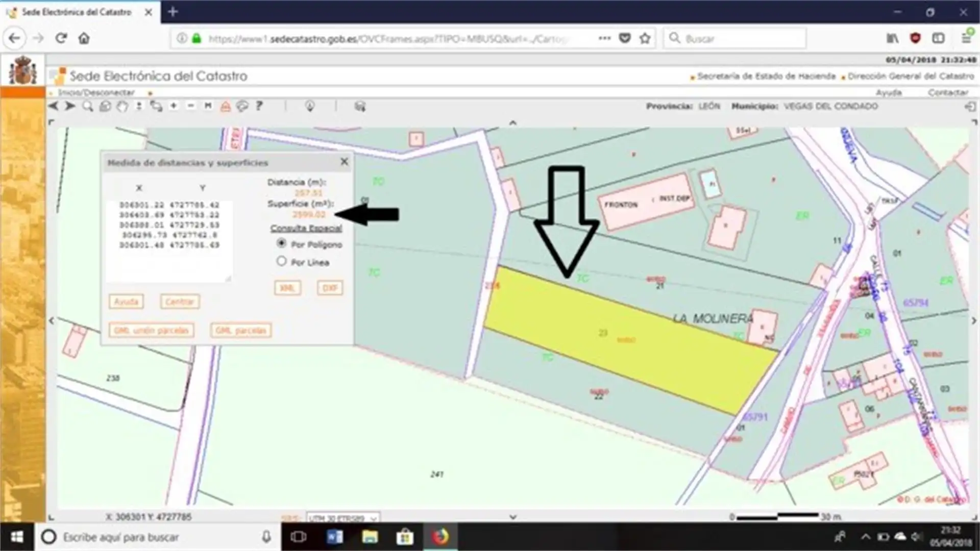Click the Buscar search field

(x=735, y=38)
